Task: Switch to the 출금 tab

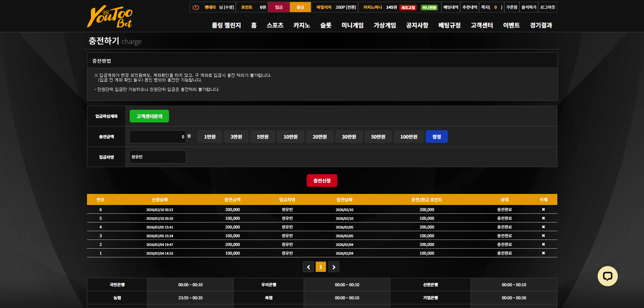Action: click(x=300, y=7)
